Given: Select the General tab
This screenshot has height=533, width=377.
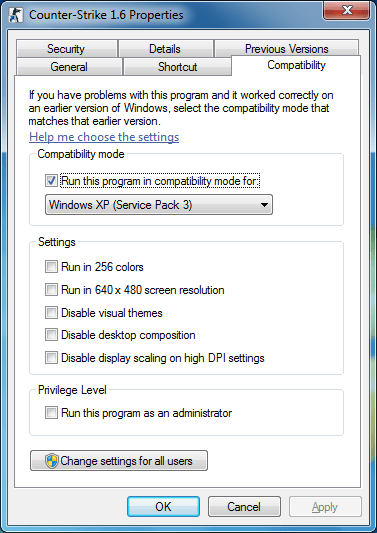Looking at the screenshot, I should tap(69, 67).
